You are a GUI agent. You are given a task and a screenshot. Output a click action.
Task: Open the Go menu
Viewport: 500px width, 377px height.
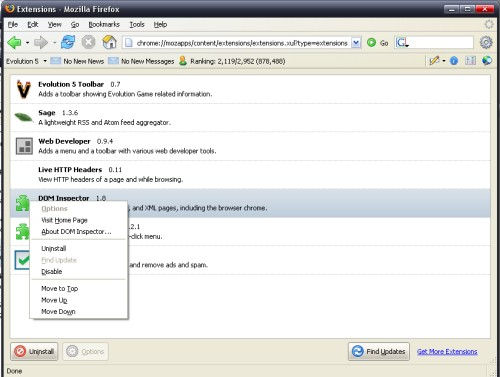coord(75,24)
